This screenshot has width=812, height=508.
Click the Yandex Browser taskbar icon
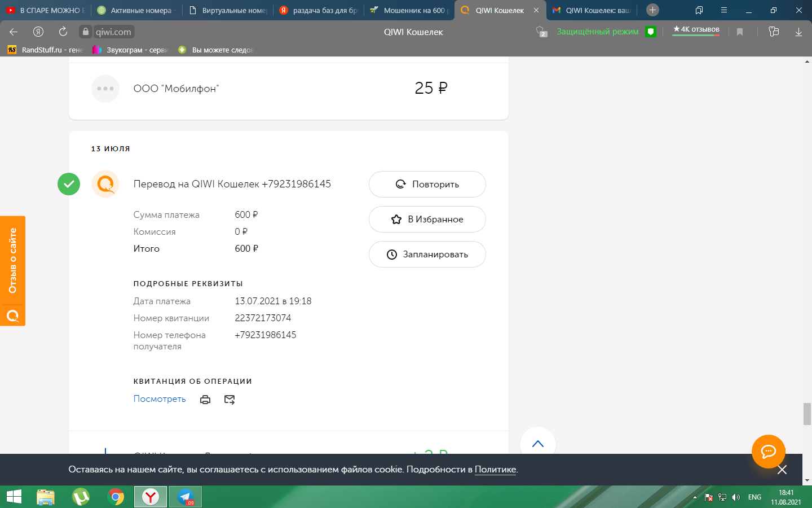[151, 497]
